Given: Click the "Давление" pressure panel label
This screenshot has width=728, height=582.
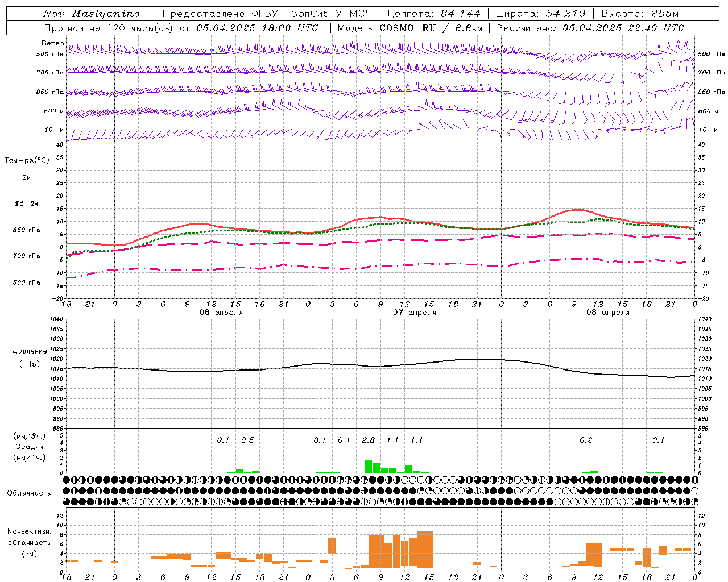Looking at the screenshot, I should (30, 351).
